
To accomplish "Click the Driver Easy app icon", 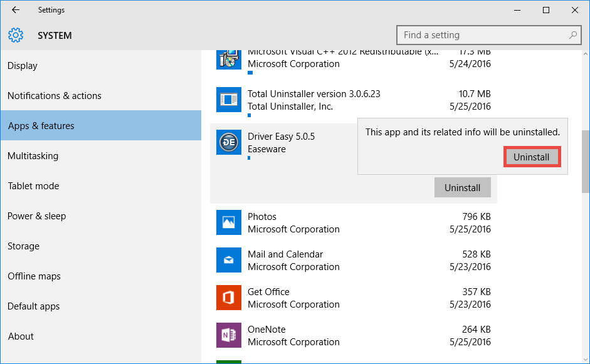I will tap(229, 142).
